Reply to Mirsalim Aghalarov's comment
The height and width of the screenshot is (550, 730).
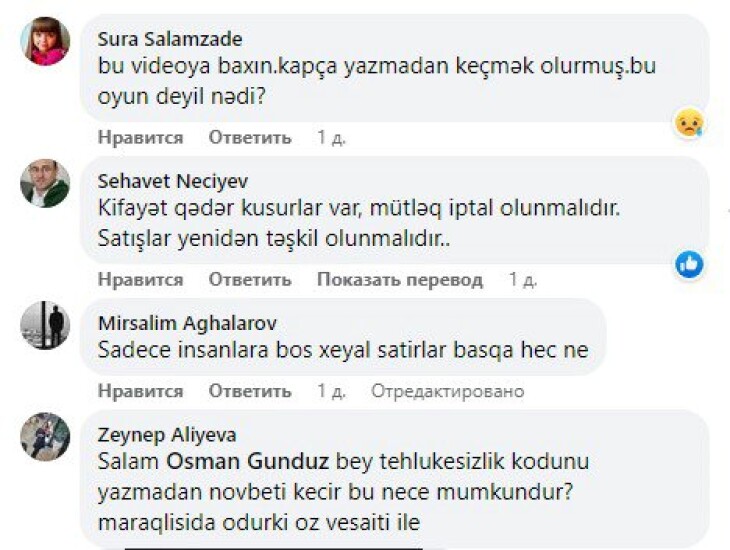pos(250,391)
